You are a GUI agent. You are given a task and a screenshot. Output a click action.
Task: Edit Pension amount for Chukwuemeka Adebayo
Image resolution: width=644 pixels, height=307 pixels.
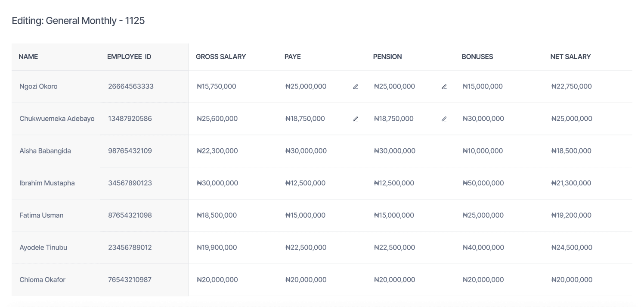pyautogui.click(x=444, y=119)
